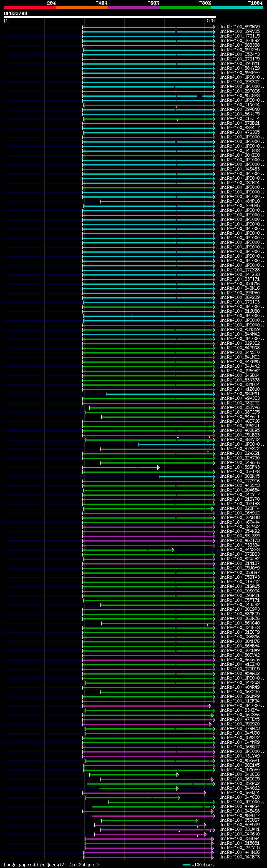
Task: Open hit UniRef100_Q3LWH1
Action: pos(239,829)
